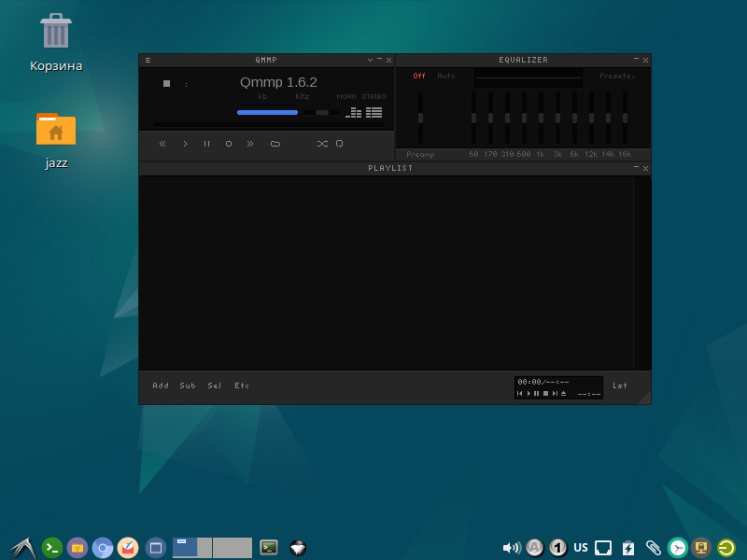Click the balance slider

pyautogui.click(x=321, y=112)
